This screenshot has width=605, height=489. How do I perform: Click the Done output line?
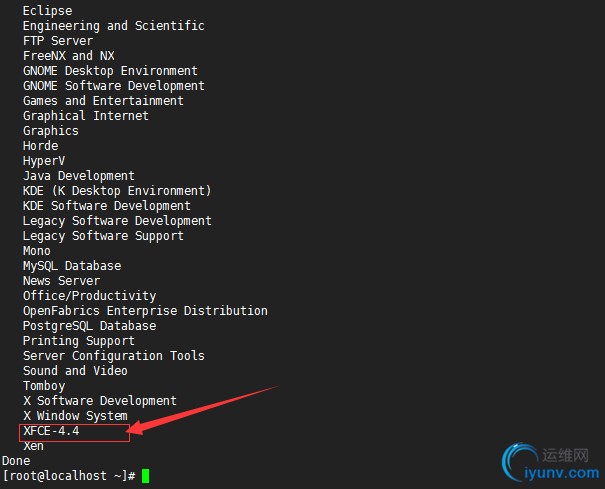[x=16, y=461]
